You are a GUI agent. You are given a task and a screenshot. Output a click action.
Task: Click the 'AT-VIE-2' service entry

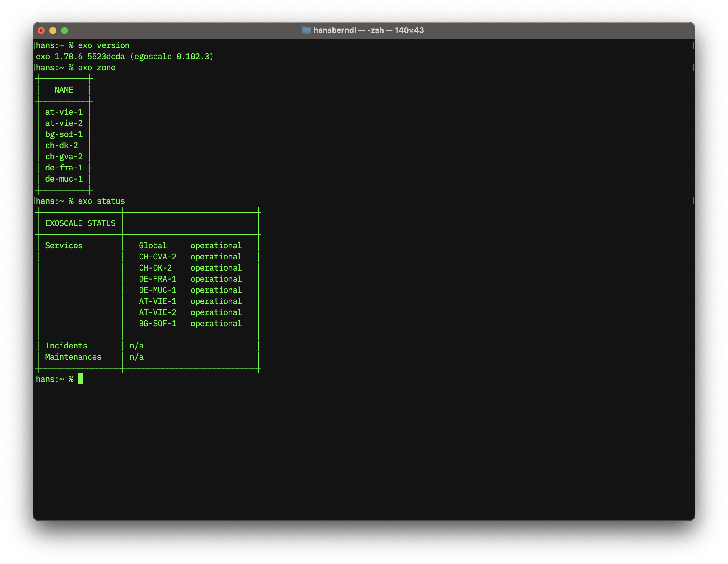point(158,312)
